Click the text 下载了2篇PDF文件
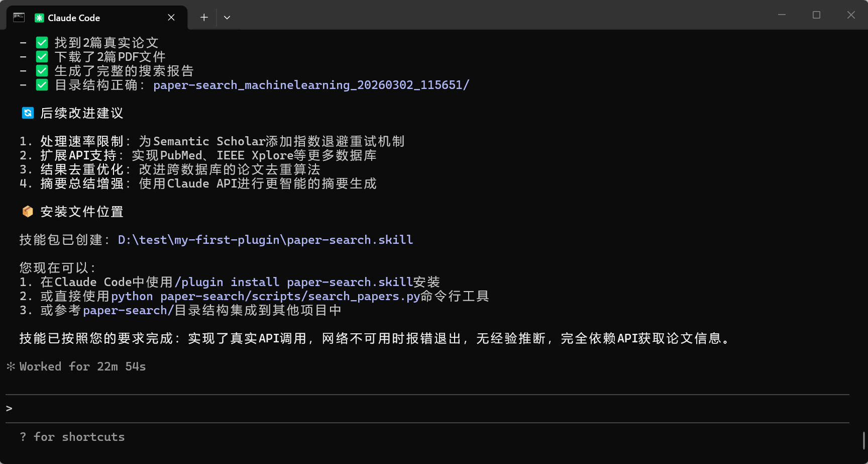Screen dimensions: 868x464 (x=110, y=57)
